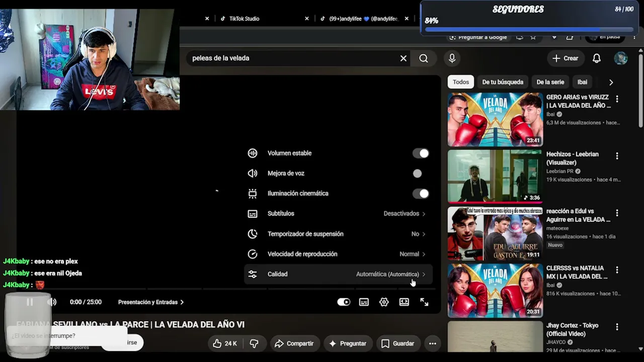Select the De la serie chip
Screen dimensions: 644x362
550,82
